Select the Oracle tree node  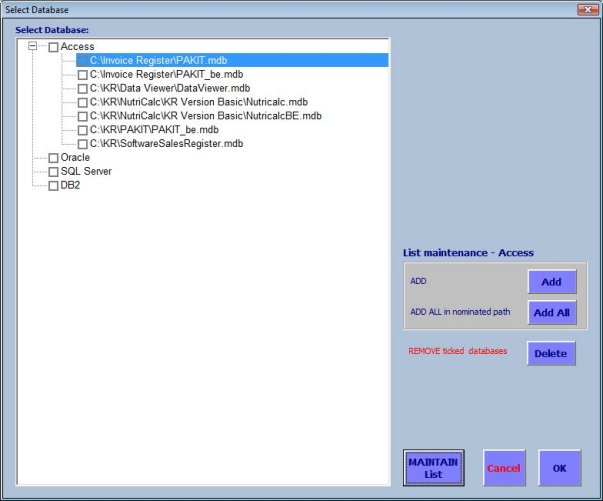click(x=75, y=157)
